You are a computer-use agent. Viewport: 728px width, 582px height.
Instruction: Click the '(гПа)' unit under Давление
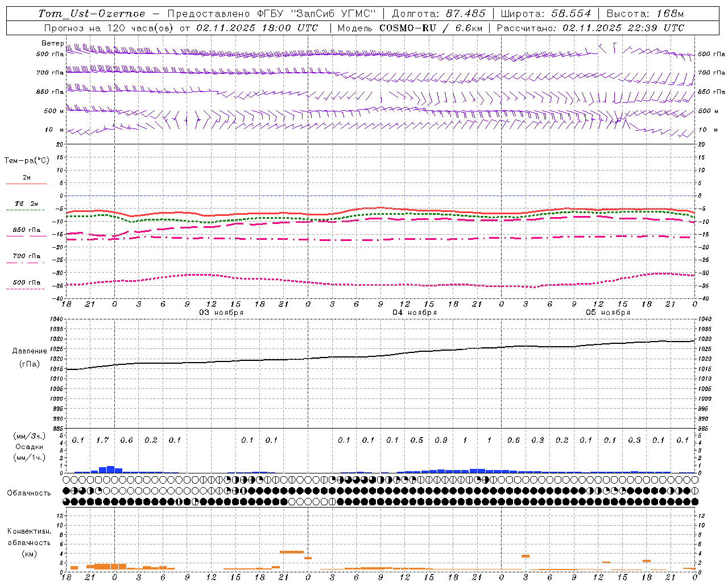[30, 364]
